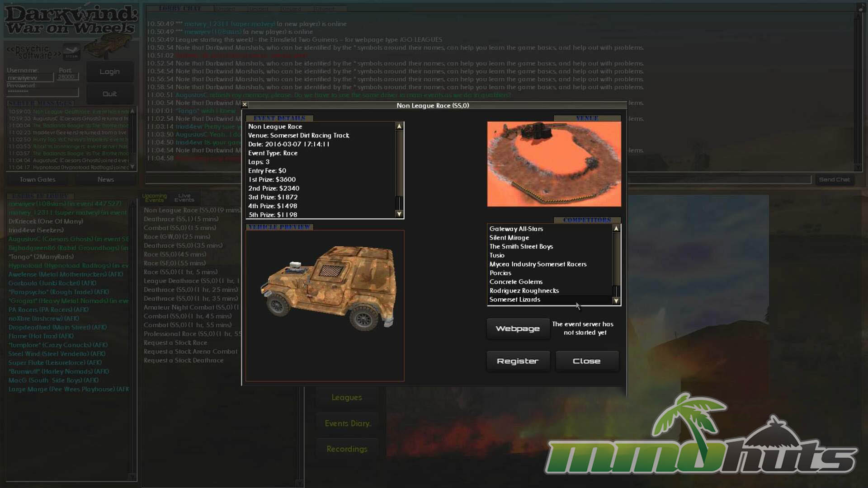Open the Leagues menu item

click(347, 397)
